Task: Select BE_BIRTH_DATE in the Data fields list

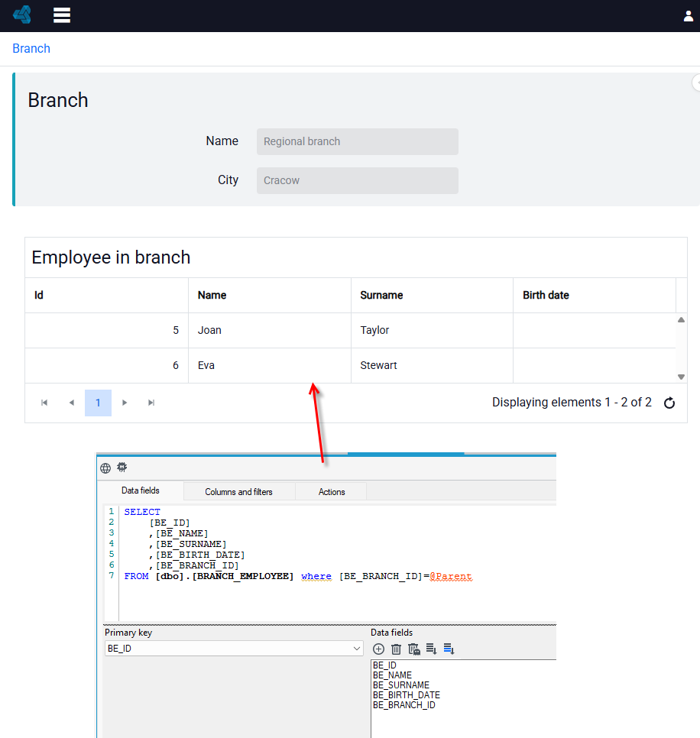Action: point(407,694)
